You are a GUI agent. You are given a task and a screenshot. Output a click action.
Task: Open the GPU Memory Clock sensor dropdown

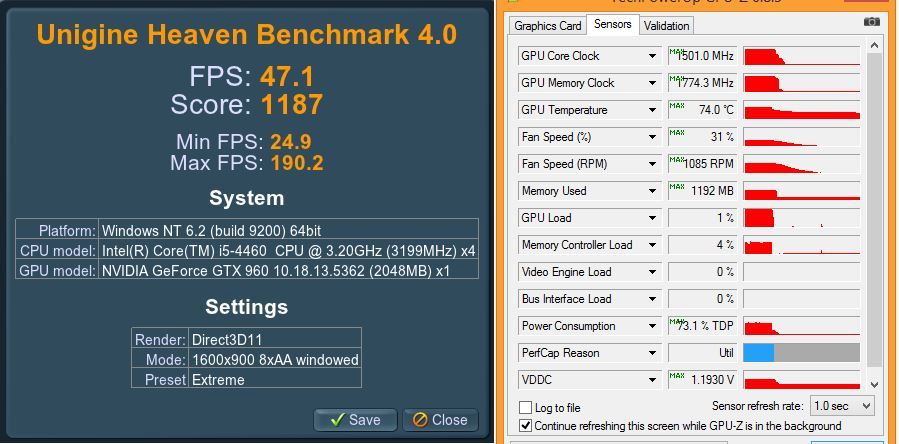coord(652,83)
